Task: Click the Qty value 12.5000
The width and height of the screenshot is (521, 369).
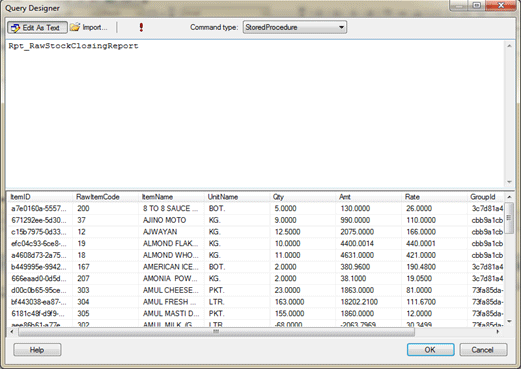Action: [x=303, y=232]
